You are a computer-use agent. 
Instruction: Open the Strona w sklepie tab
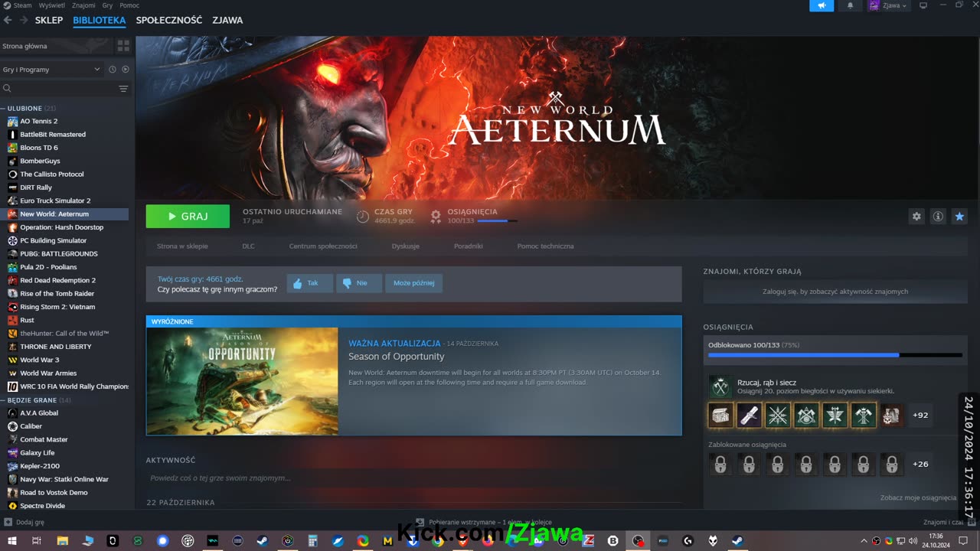click(x=182, y=246)
